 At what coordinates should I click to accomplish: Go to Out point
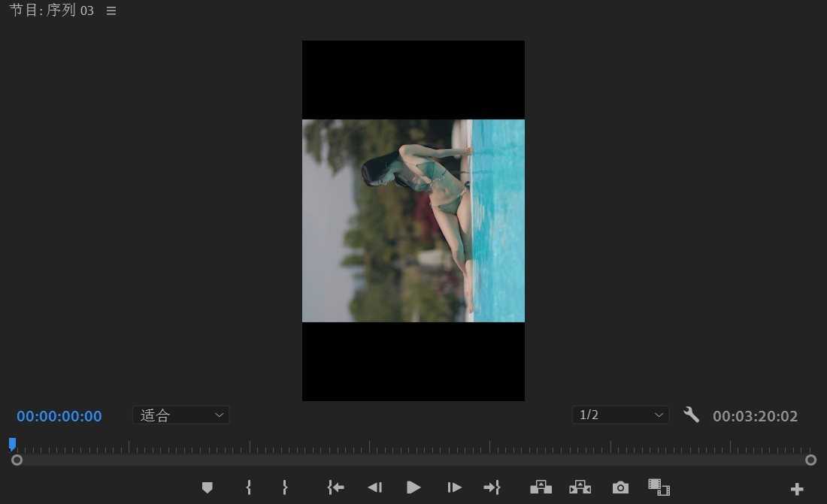(492, 487)
